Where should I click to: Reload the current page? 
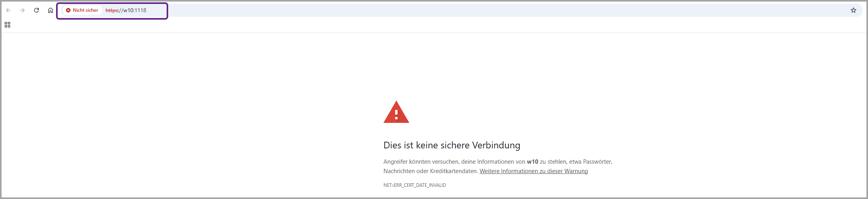pos(36,10)
